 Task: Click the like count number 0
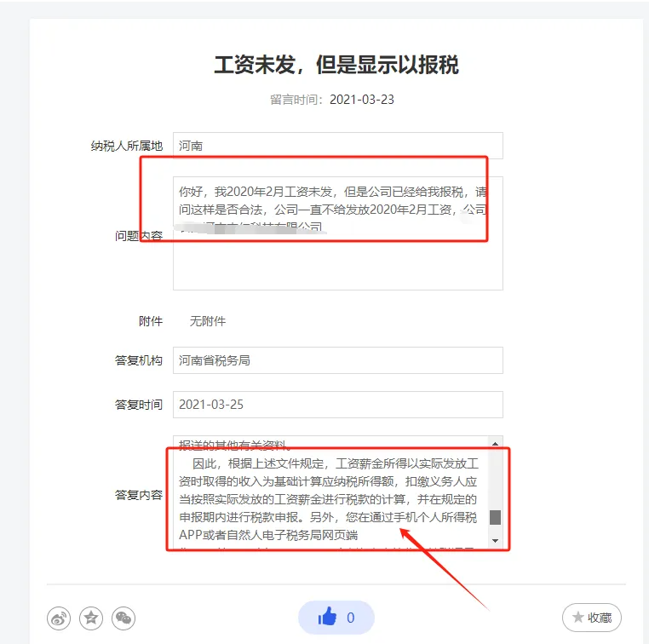(x=351, y=618)
